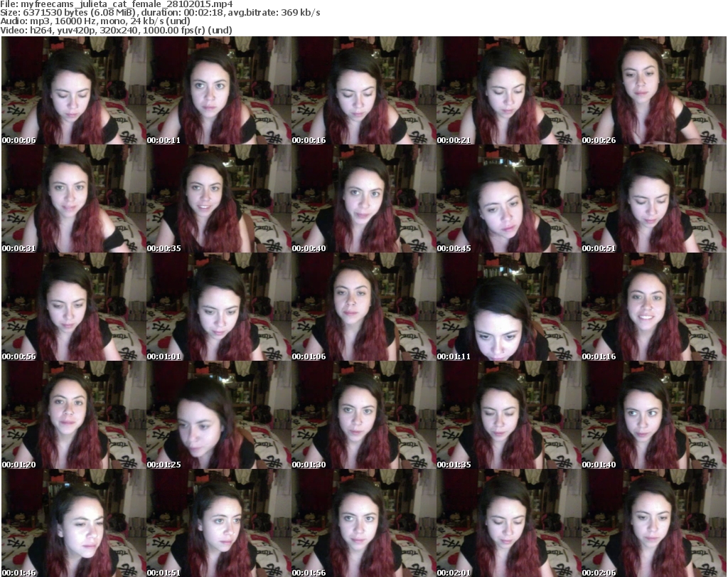Pick the frame labeled 00:00:21

(x=508, y=90)
